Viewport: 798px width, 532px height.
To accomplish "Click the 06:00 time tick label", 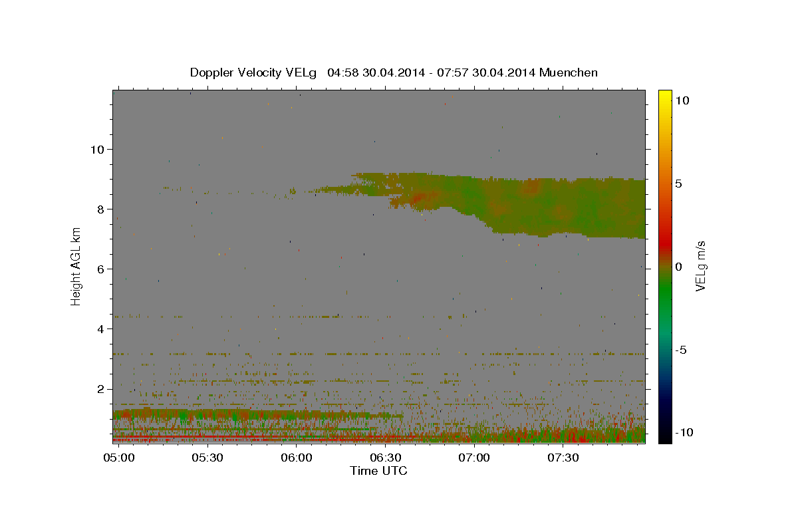I will [297, 458].
